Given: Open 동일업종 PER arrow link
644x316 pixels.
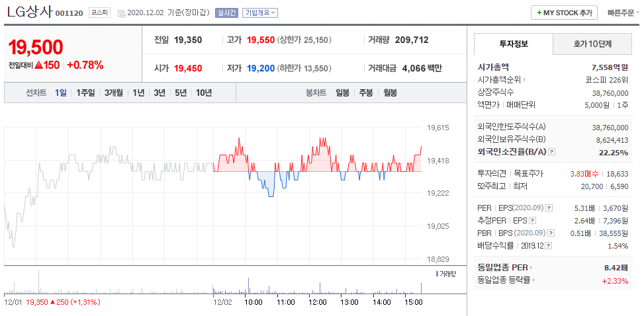Looking at the screenshot, I should (531, 268).
